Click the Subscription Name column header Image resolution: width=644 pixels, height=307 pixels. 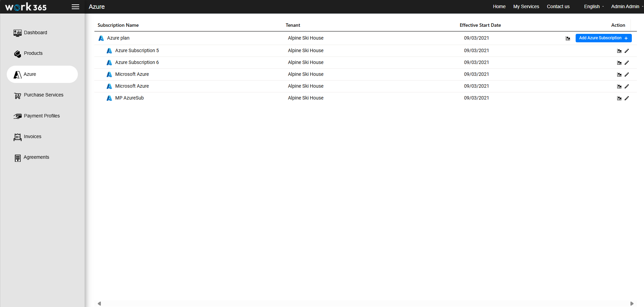(x=118, y=25)
